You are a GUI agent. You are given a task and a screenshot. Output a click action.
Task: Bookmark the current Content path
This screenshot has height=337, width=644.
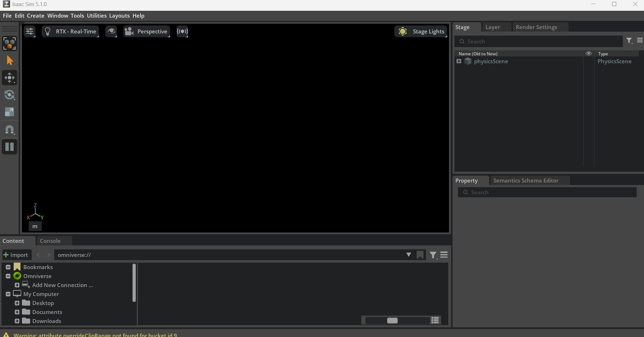[420, 255]
